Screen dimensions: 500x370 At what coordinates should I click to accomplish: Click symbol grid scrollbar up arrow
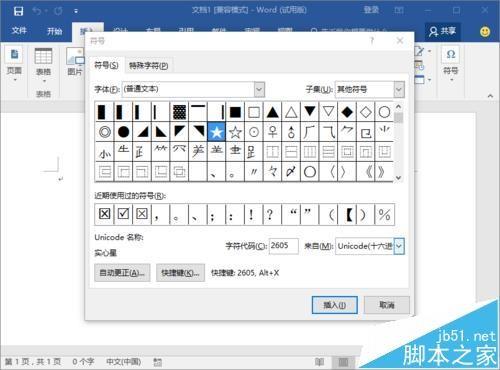[x=398, y=107]
